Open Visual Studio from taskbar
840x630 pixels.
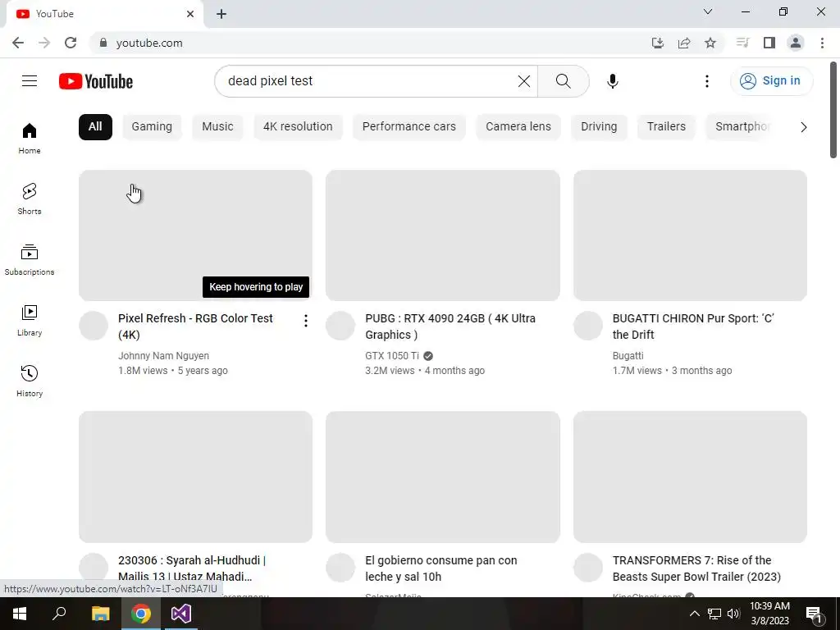coord(181,614)
